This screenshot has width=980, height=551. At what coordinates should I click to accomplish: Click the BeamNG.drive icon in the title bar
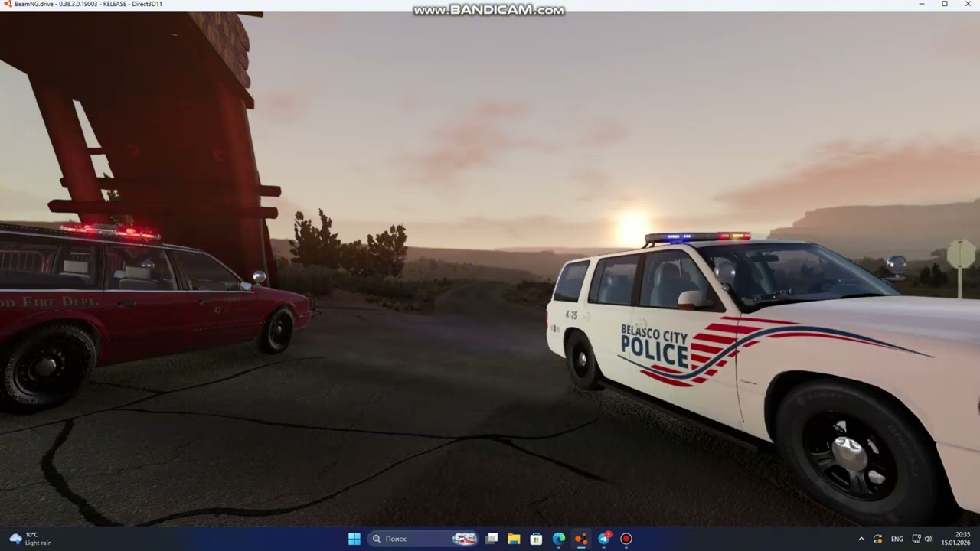click(x=7, y=4)
